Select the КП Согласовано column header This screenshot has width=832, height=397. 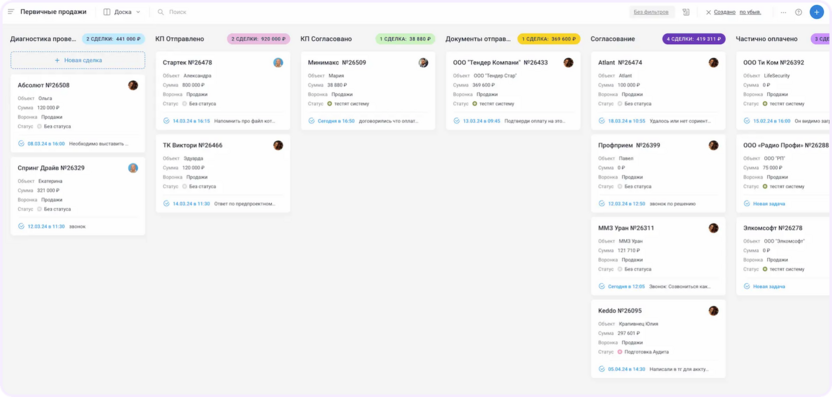[x=326, y=39]
